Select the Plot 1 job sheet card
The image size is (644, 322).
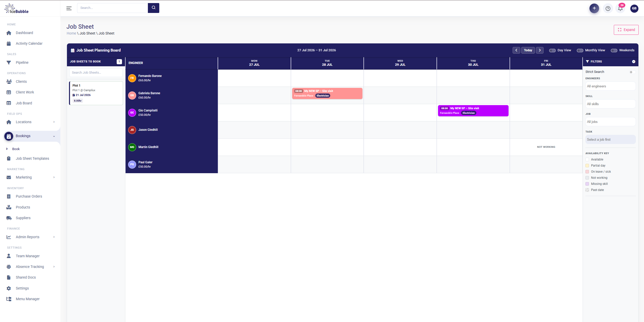(96, 93)
